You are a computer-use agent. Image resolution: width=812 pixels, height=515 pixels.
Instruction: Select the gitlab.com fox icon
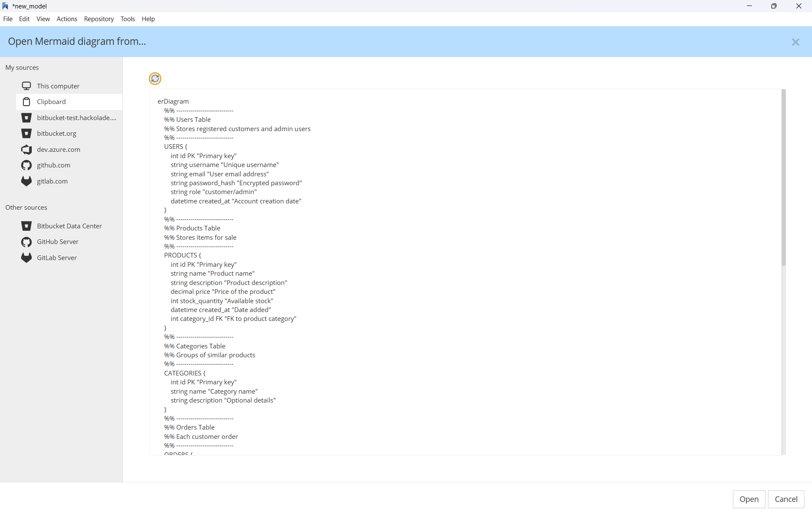26,181
